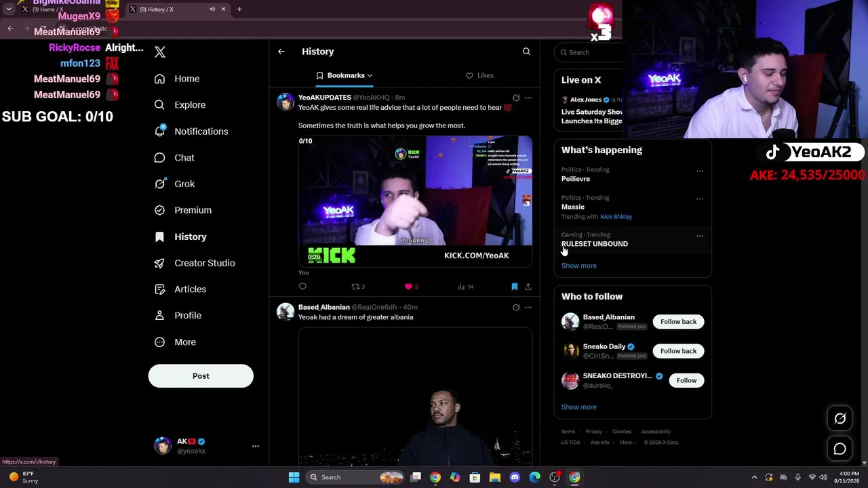Open Grok explain icon on YeoAKUPDATES post
The image size is (868, 488).
pyautogui.click(x=516, y=98)
